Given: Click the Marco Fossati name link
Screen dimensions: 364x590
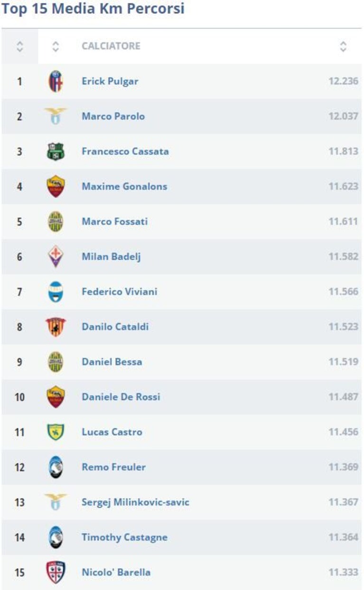Looking at the screenshot, I should (x=114, y=221).
